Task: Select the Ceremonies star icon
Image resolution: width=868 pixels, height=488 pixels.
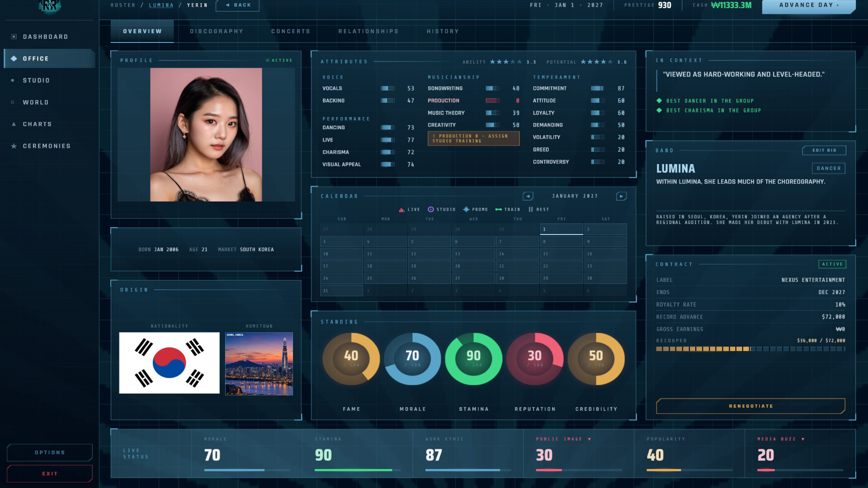Action: 14,146
